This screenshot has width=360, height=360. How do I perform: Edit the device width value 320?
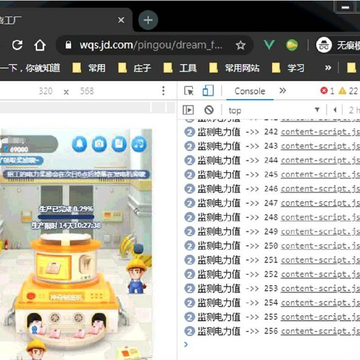click(x=45, y=91)
